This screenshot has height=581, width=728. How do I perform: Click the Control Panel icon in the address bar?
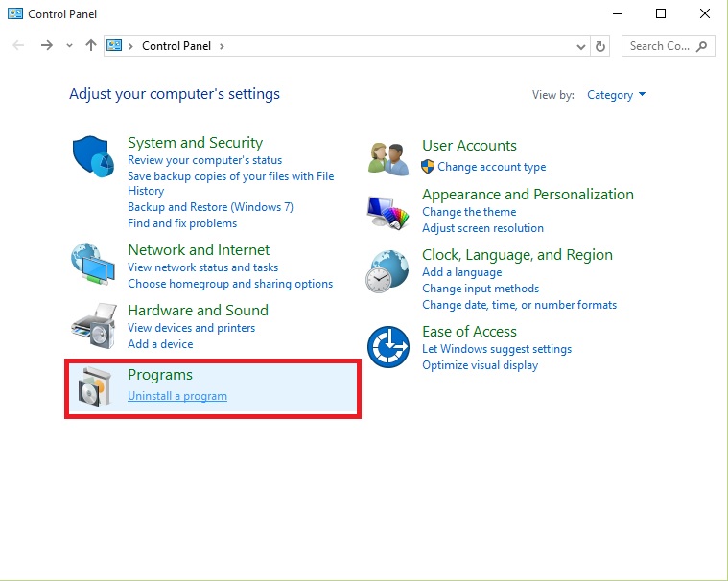114,45
